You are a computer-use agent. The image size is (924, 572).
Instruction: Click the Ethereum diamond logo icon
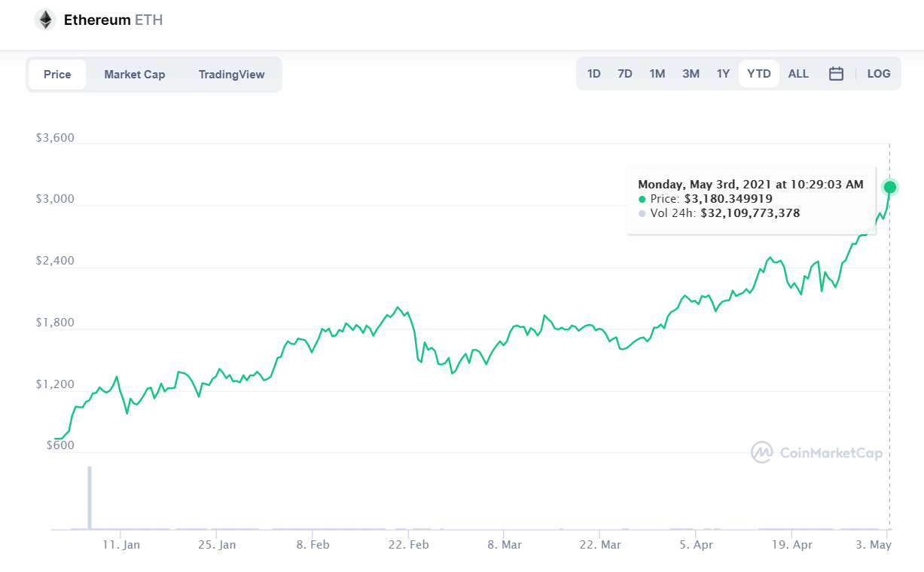[45, 20]
